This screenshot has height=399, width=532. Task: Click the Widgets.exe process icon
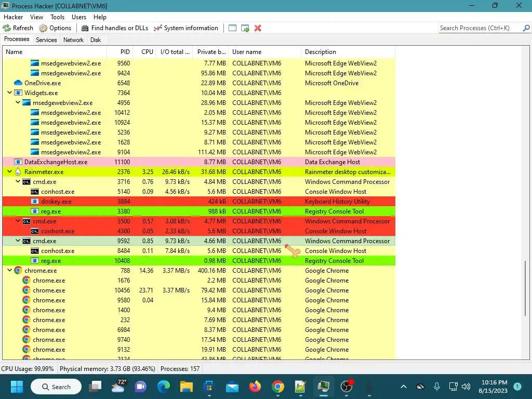tap(18, 92)
